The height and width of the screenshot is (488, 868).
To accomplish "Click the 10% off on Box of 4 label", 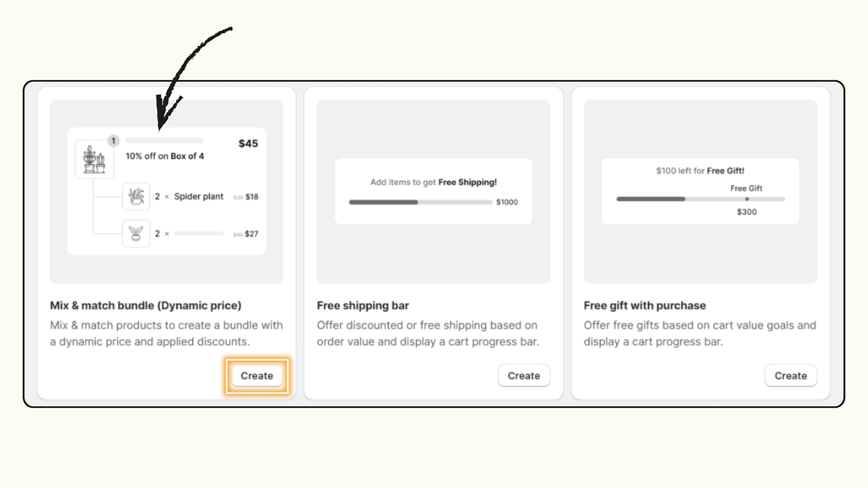I will coord(165,156).
